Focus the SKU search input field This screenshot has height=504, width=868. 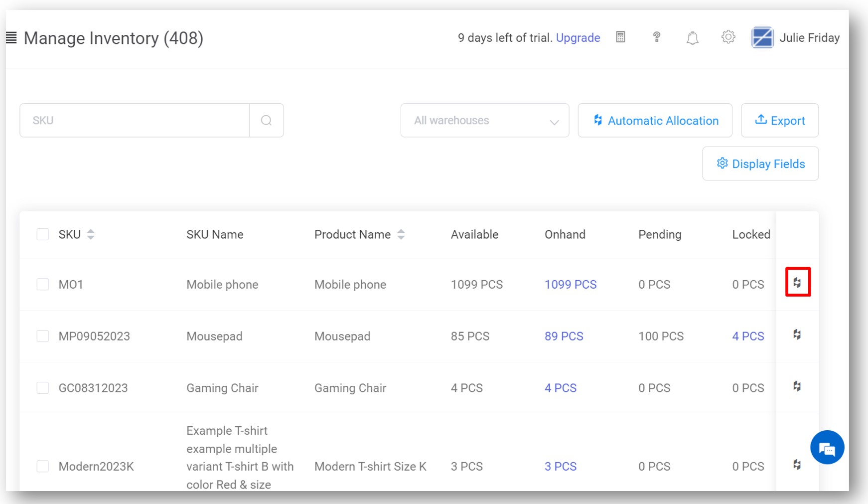coord(135,120)
